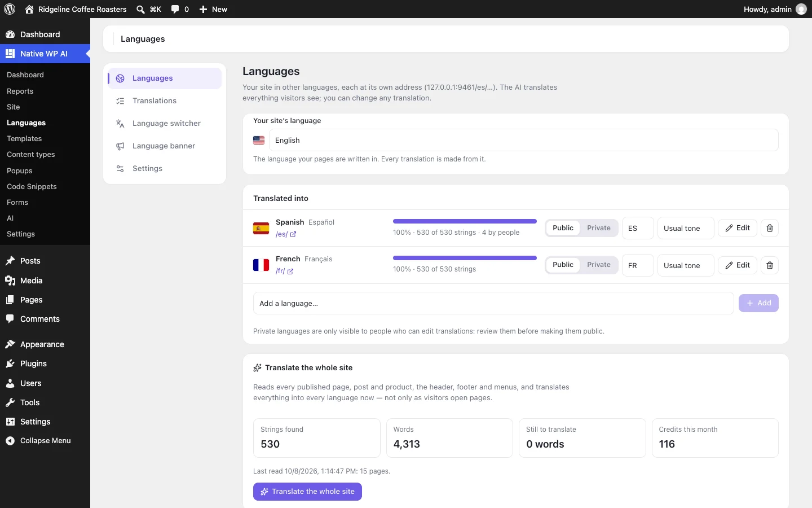This screenshot has height=508, width=812.
Task: Open the Language switcher tab
Action: click(x=165, y=124)
